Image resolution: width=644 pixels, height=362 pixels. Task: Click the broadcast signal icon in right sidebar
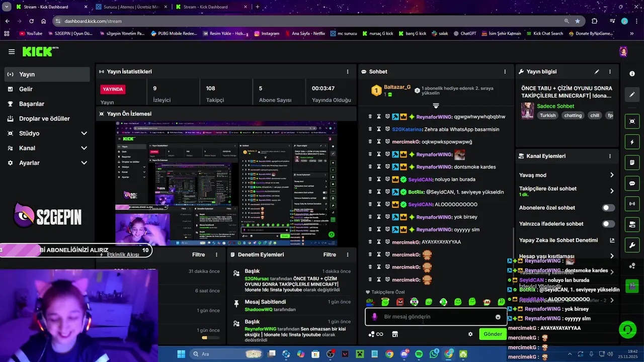pyautogui.click(x=632, y=204)
